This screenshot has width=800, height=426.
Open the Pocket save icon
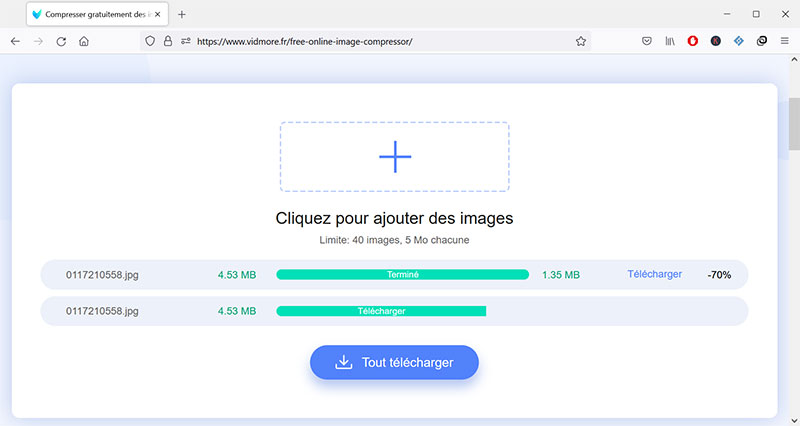tap(647, 41)
